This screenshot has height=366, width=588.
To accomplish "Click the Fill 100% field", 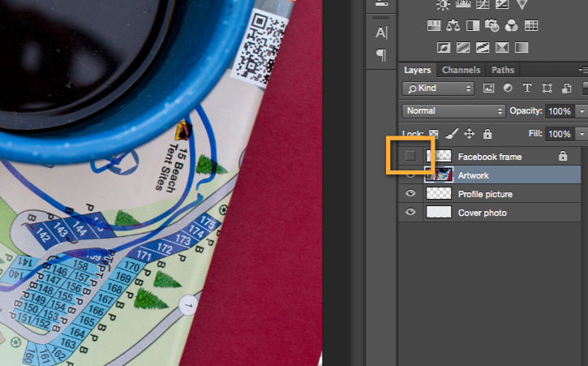I will tap(560, 134).
